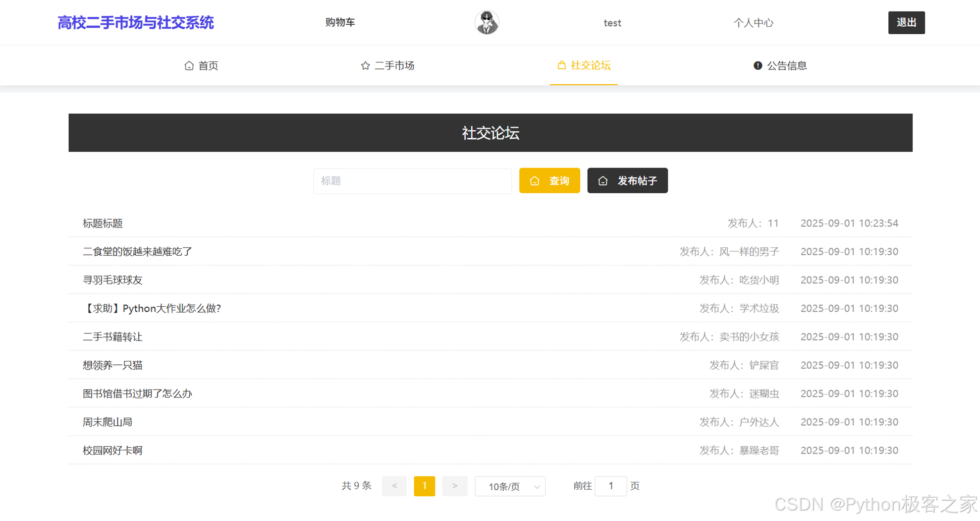Screen dimensions: 980x521
Task: Open the post 校园网好卡啊
Action: click(x=112, y=450)
